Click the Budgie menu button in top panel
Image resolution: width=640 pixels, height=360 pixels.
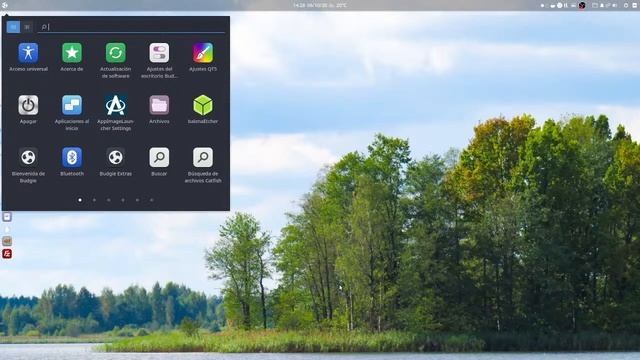pyautogui.click(x=5, y=5)
